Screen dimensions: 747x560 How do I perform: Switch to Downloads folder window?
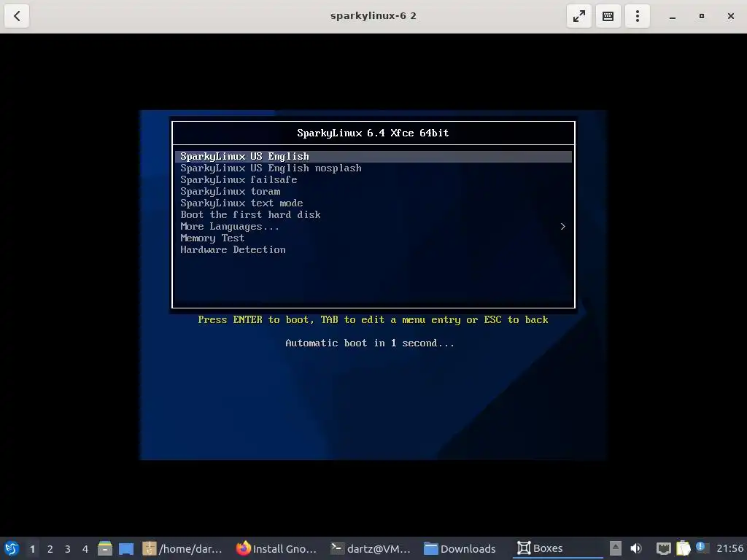(460, 548)
